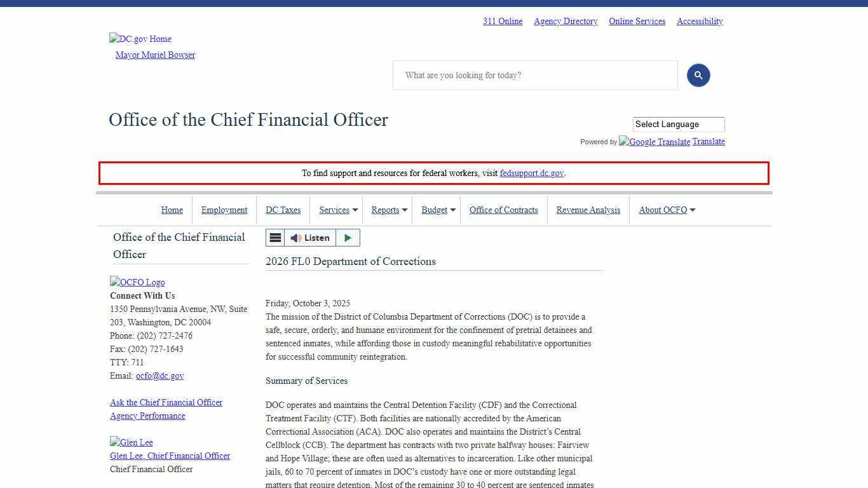The image size is (868, 488).
Task: Focus the site search text field
Action: (x=535, y=76)
